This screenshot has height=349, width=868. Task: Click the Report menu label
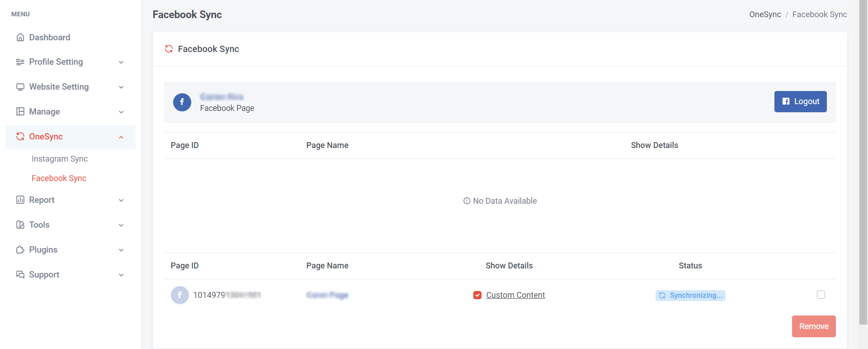tap(42, 200)
